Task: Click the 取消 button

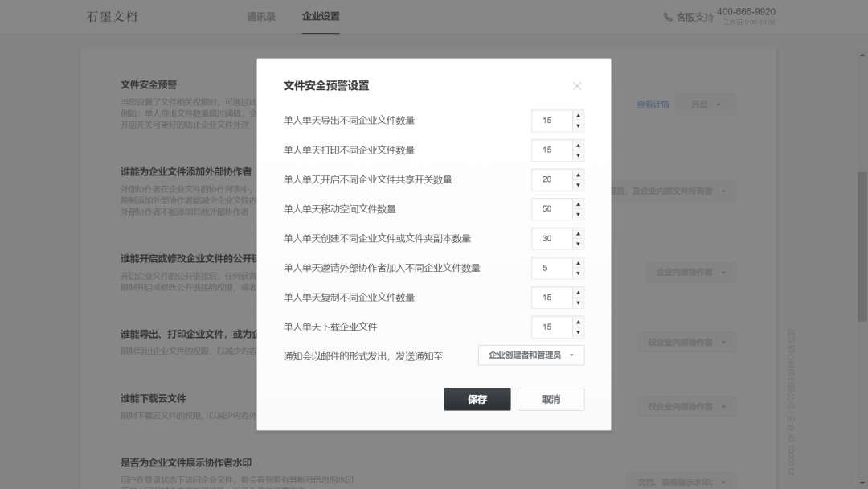Action: point(551,399)
